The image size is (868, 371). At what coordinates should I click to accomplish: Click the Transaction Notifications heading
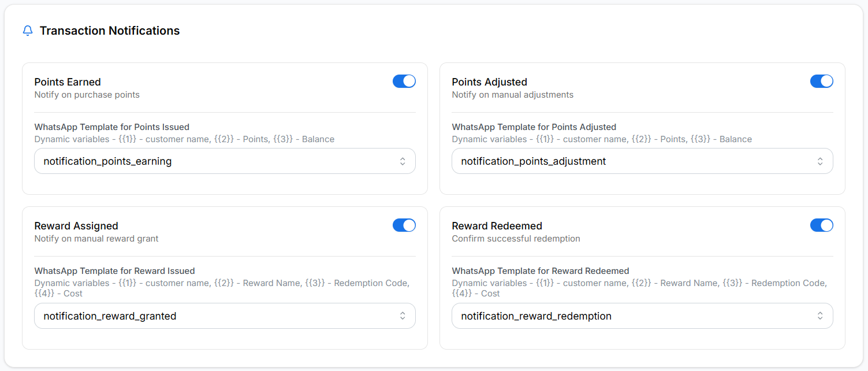coord(109,31)
